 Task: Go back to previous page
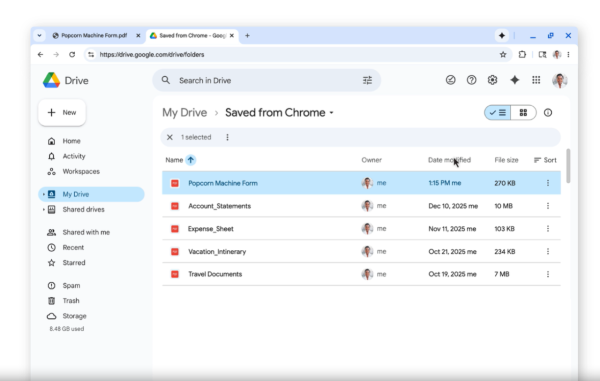(41, 55)
